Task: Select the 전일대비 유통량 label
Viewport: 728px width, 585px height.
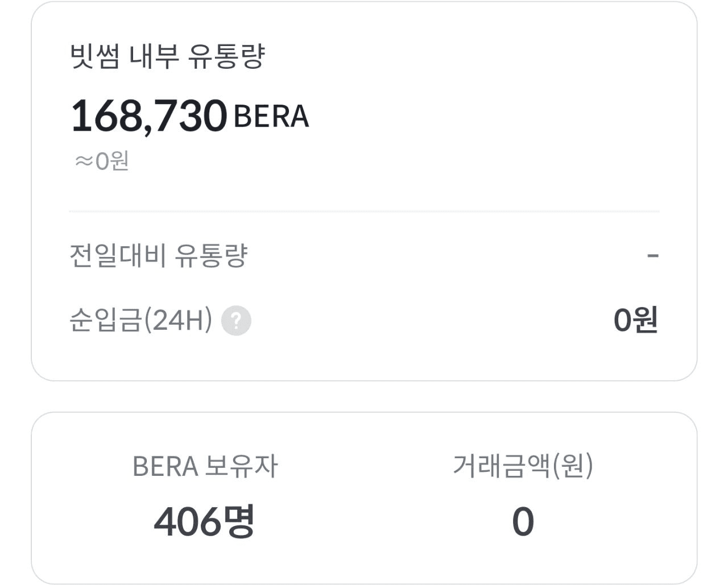Action: (x=159, y=256)
